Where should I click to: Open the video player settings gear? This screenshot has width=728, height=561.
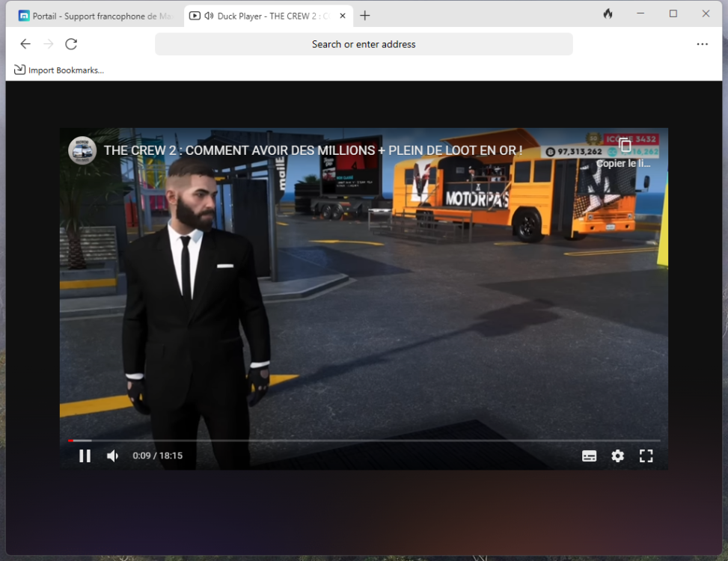(617, 456)
